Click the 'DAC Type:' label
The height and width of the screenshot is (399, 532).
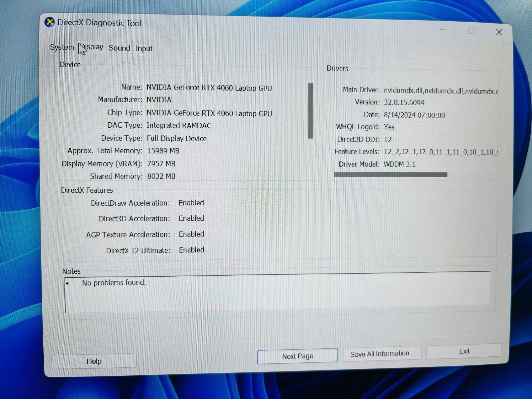coord(124,125)
